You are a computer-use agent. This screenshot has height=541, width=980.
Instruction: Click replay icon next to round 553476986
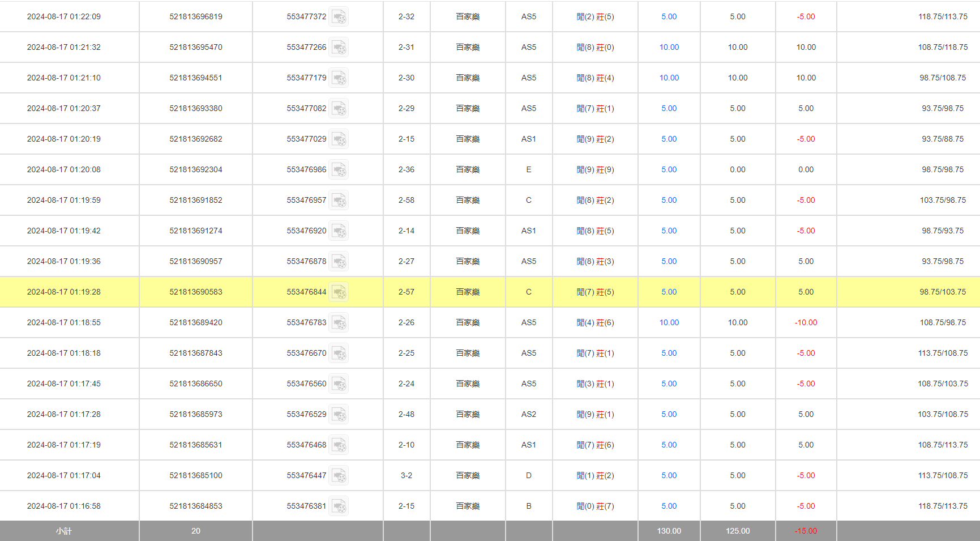(x=339, y=170)
